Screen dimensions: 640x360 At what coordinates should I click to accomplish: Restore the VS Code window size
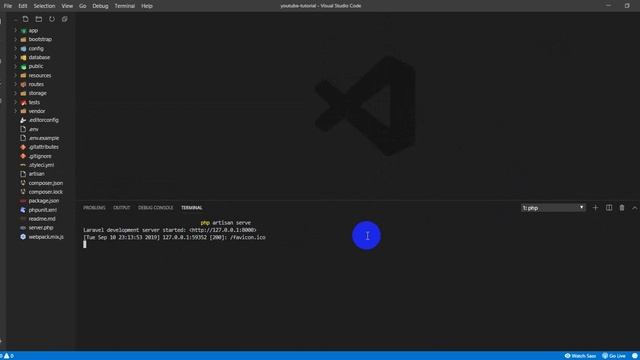627,6
